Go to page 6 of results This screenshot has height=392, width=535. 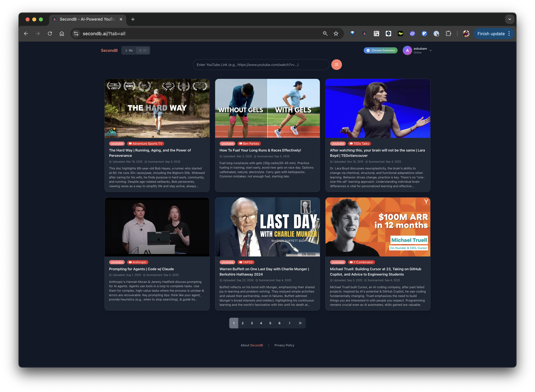279,323
